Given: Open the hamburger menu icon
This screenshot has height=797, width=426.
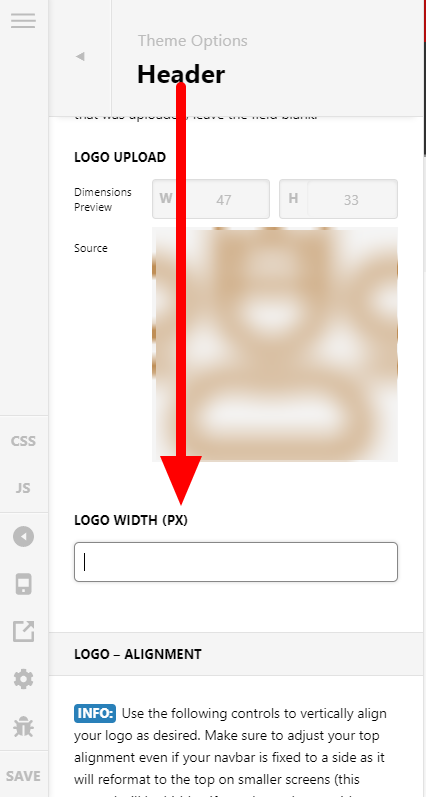Looking at the screenshot, I should pyautogui.click(x=23, y=21).
